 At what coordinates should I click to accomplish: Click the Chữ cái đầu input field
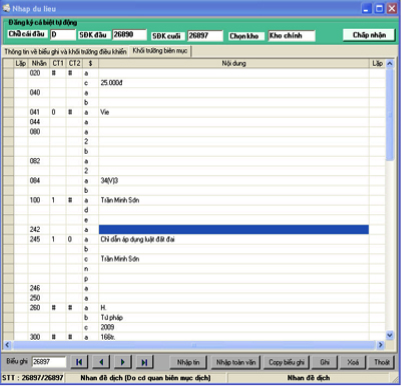[63, 35]
